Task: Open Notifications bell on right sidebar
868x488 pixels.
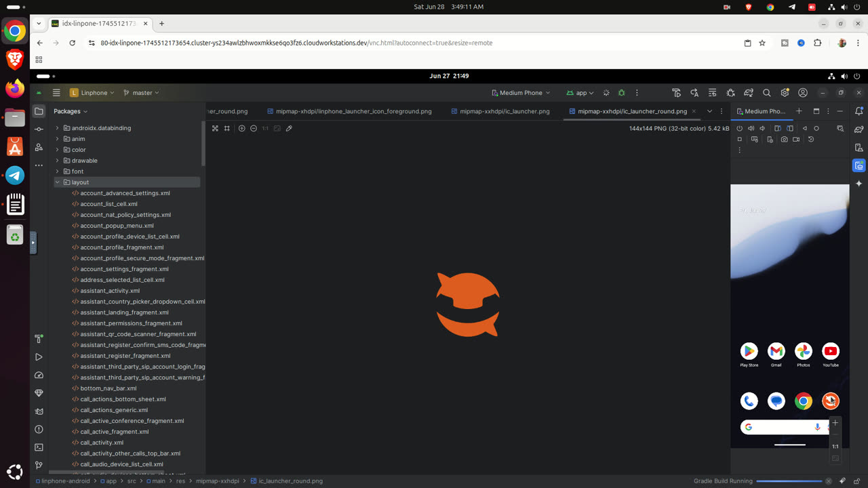Action: point(859,111)
